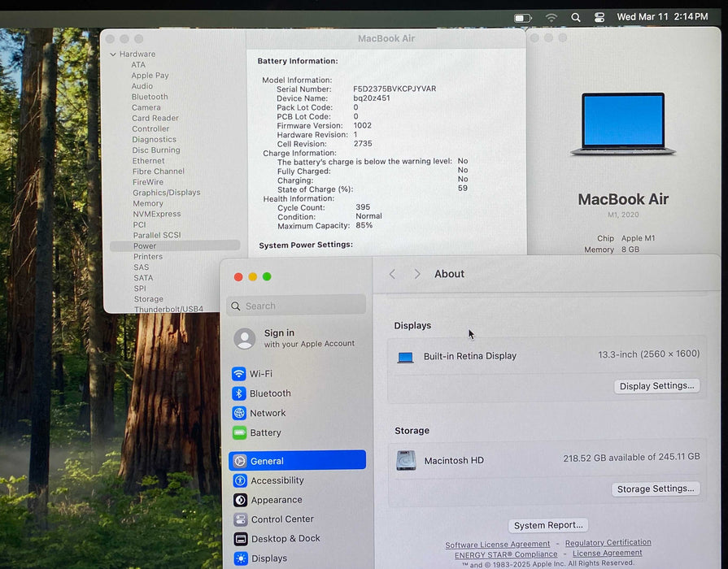Click the Search field in System Settings
The height and width of the screenshot is (569, 728).
pyautogui.click(x=296, y=306)
